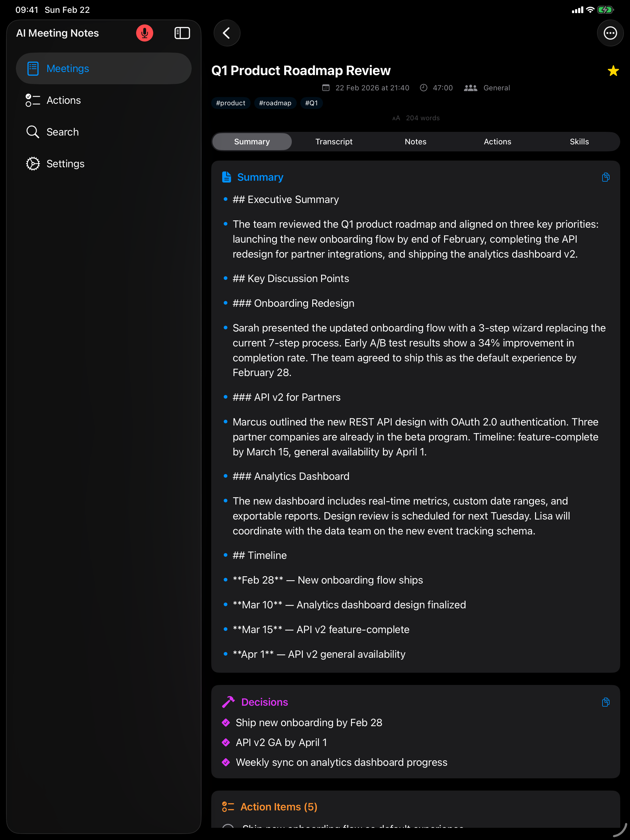The width and height of the screenshot is (630, 840).
Task: Click '### Analytics Dashboard' heading
Action: pos(291,476)
